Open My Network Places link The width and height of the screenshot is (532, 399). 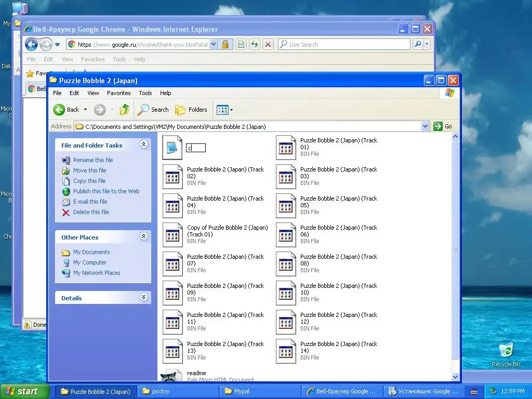pos(97,273)
